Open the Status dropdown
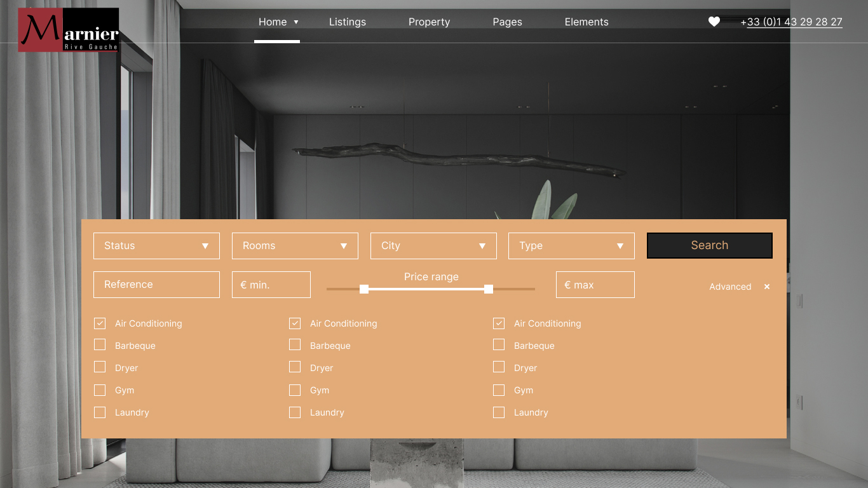 [156, 246]
